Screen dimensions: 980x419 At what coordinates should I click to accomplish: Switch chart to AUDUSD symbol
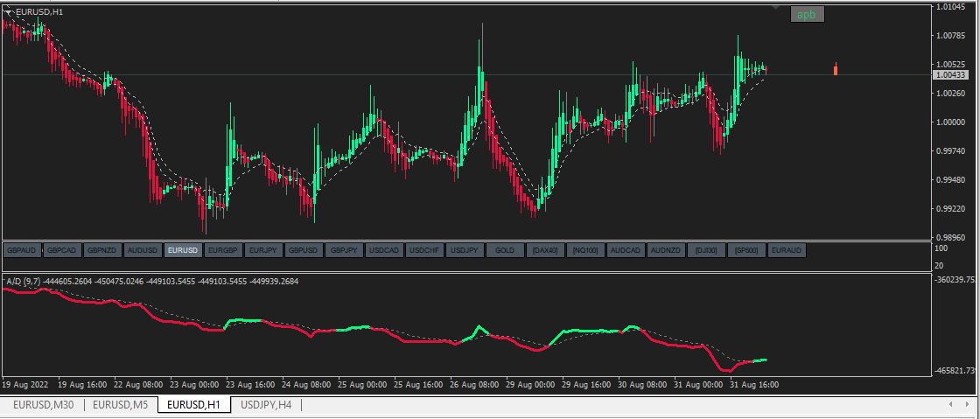click(x=143, y=250)
